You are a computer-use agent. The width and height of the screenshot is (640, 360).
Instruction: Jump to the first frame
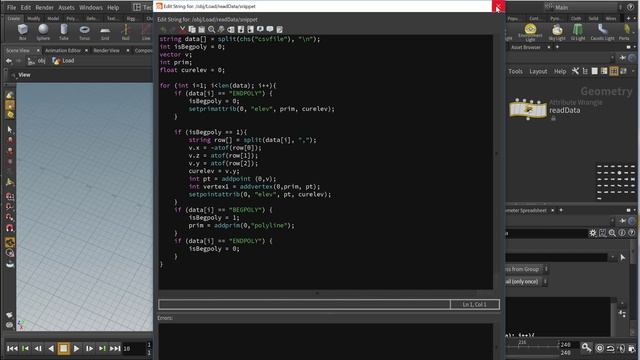click(12, 348)
